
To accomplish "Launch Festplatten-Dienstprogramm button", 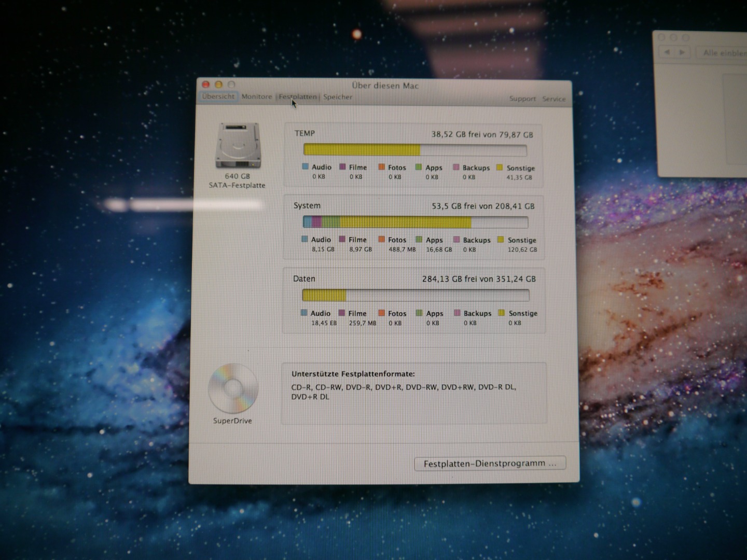I will pyautogui.click(x=490, y=464).
